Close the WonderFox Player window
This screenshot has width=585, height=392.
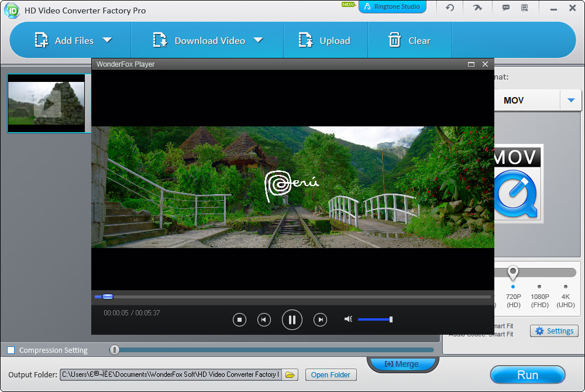point(485,64)
